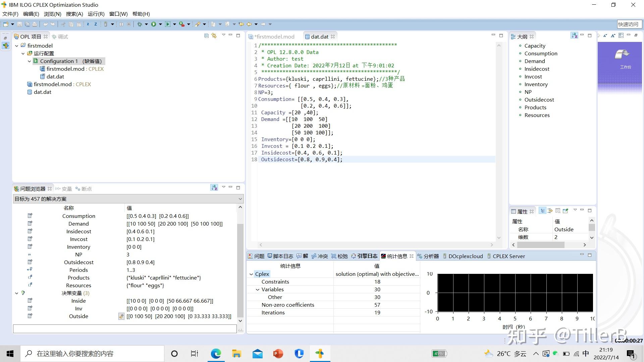The image size is (644, 362).
Task: Click the sort alphabetically icon in 大纲 panel
Action: (575, 36)
